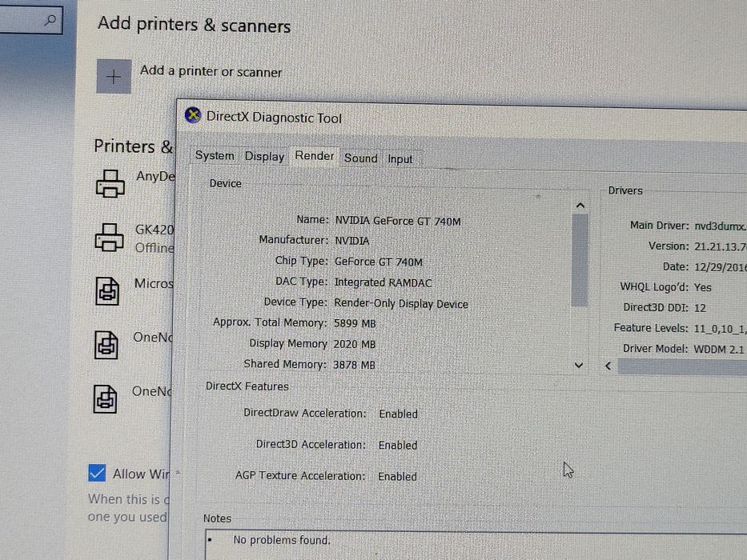Click the driver Version value 21.21.13
The image size is (747, 560).
(721, 246)
